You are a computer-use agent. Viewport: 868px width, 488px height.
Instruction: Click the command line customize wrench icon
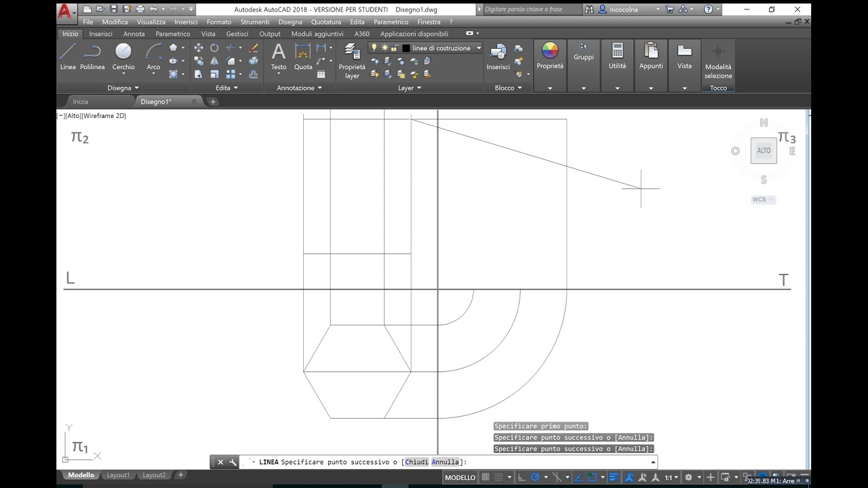coord(233,462)
